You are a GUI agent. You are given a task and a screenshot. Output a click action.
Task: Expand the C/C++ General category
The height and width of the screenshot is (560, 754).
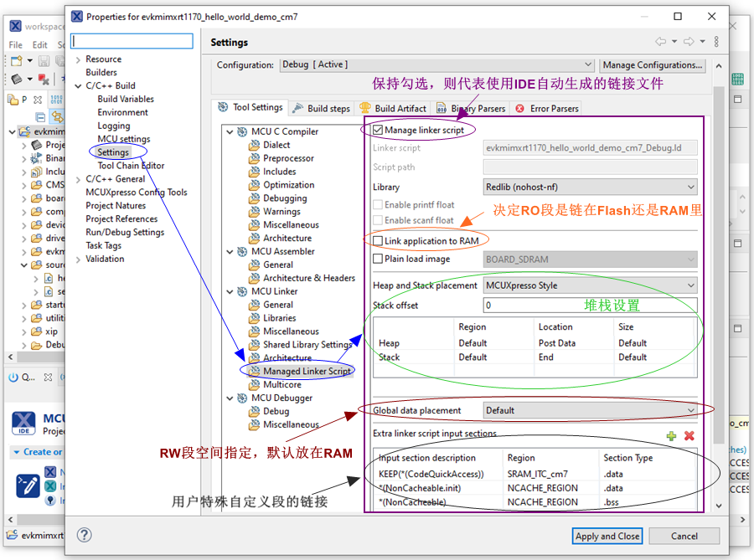[x=78, y=180]
